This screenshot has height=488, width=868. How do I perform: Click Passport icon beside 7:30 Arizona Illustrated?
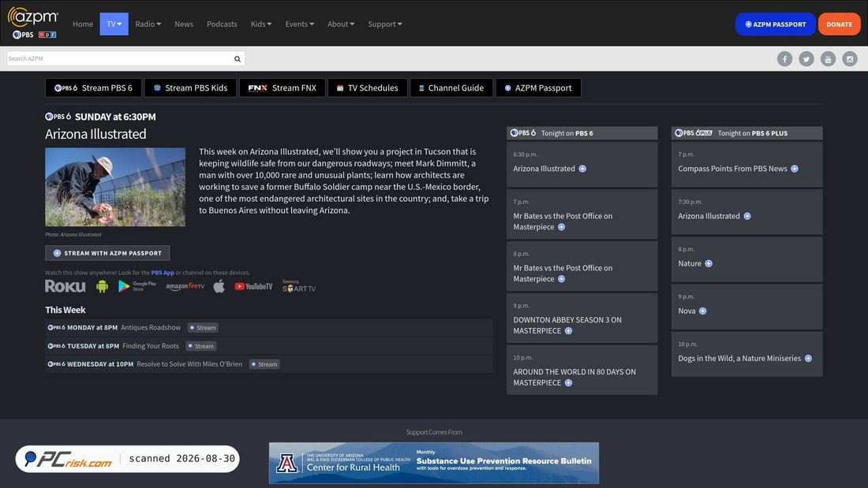(x=747, y=216)
